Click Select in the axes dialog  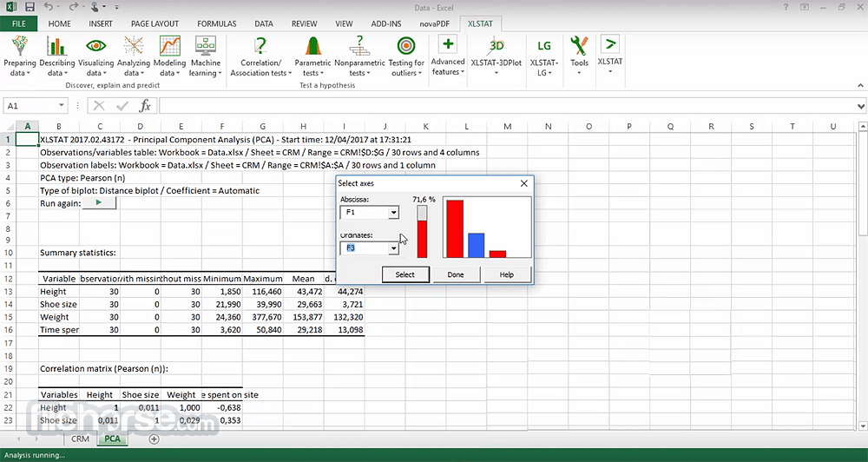pos(405,274)
